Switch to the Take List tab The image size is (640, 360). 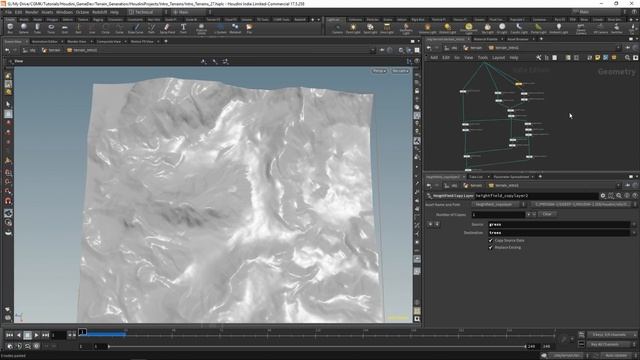click(x=476, y=177)
